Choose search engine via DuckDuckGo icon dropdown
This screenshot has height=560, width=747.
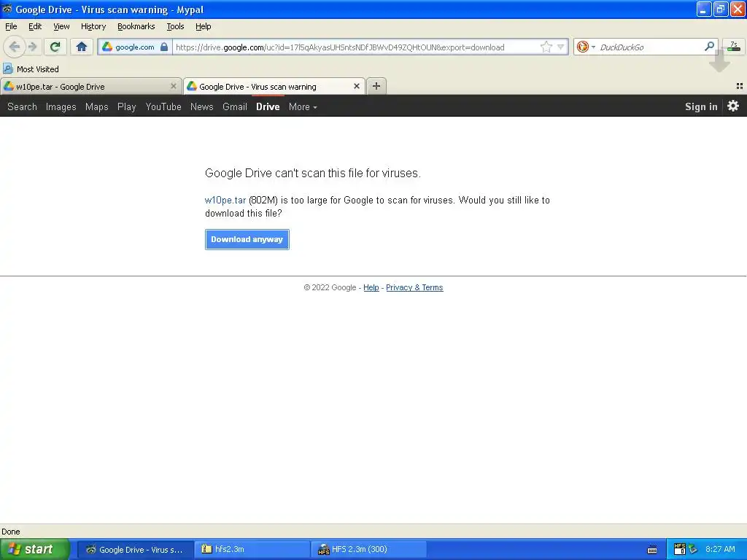[x=586, y=47]
